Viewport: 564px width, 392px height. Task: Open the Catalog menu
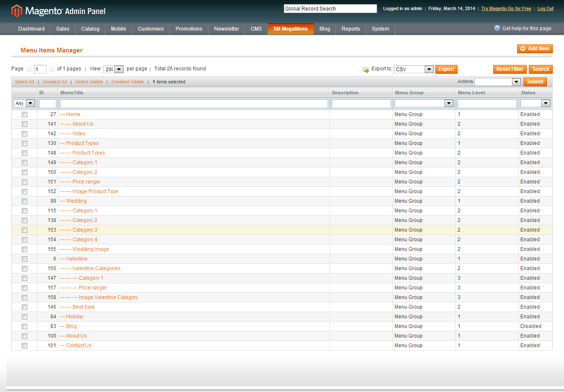(x=90, y=29)
